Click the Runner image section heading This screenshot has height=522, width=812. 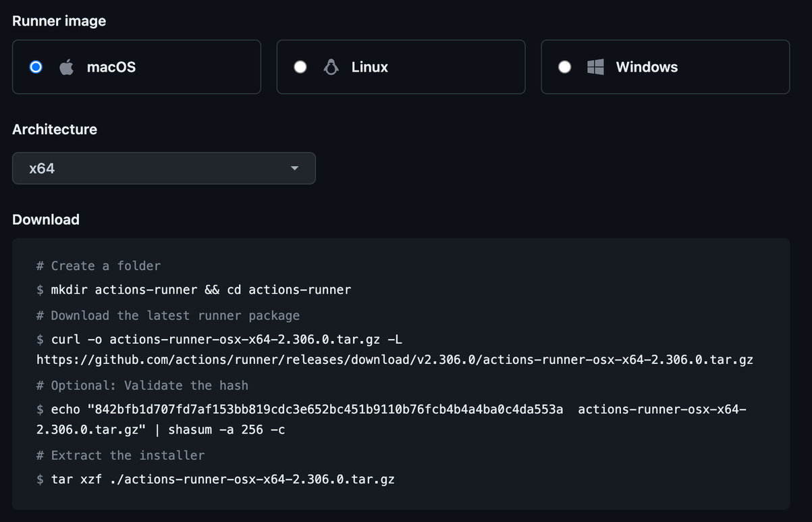point(59,21)
